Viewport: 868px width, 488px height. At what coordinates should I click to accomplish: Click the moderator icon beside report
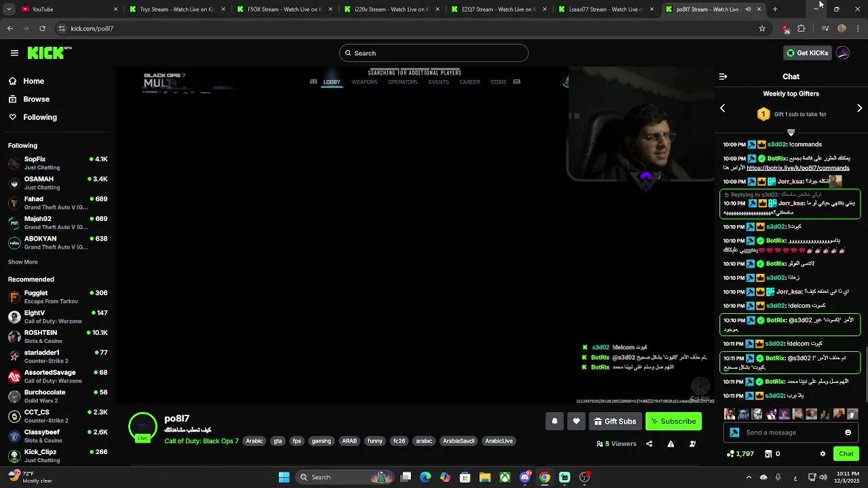[x=692, y=444]
